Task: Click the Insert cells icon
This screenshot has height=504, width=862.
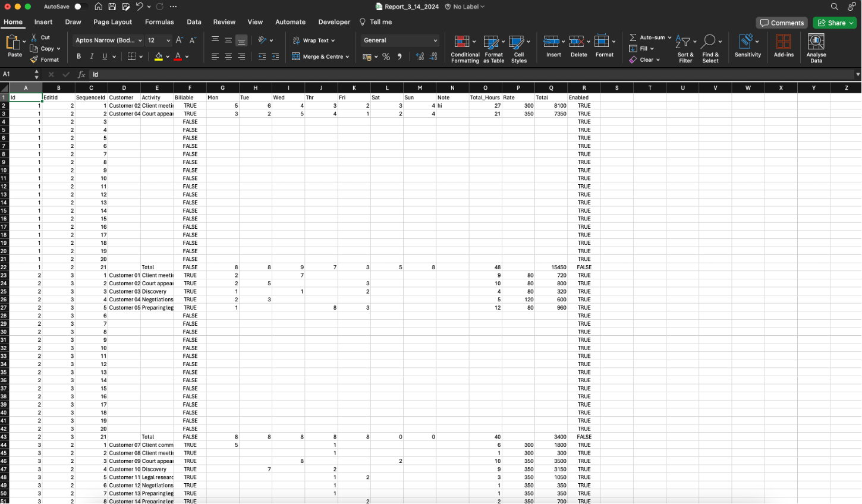Action: (551, 41)
